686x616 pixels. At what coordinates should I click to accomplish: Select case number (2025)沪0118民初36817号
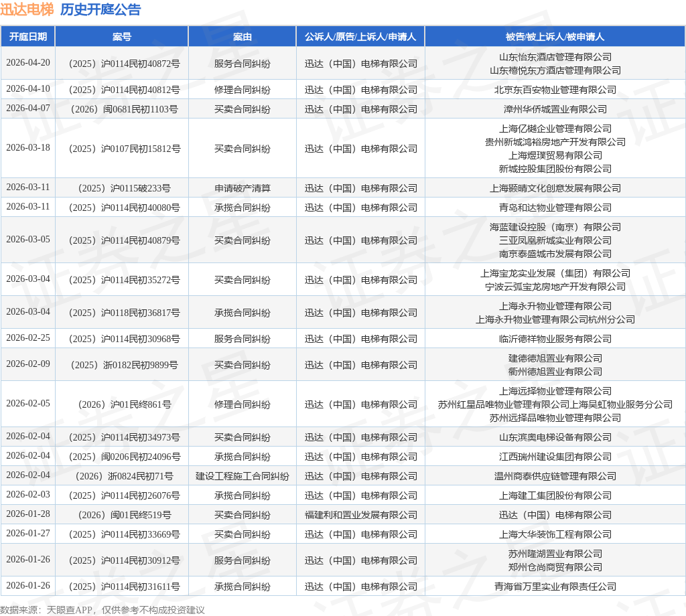[124, 313]
